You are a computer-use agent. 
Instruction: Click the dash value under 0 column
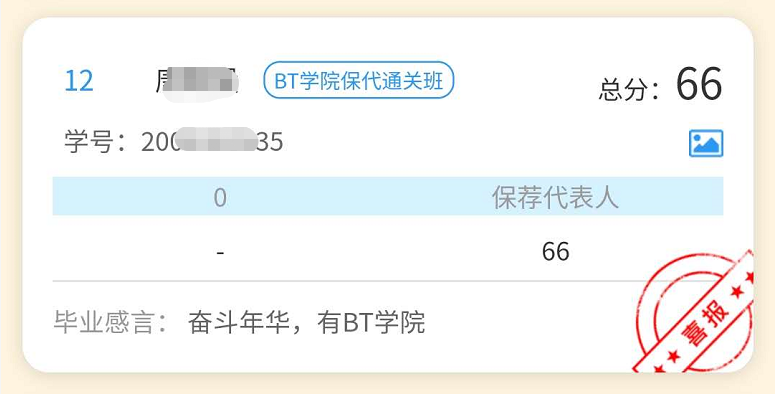coord(220,253)
